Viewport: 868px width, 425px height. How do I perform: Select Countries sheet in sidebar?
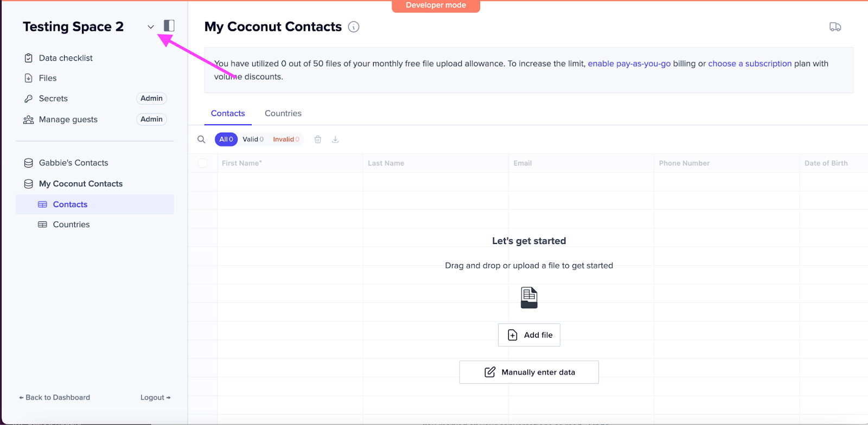(x=71, y=224)
